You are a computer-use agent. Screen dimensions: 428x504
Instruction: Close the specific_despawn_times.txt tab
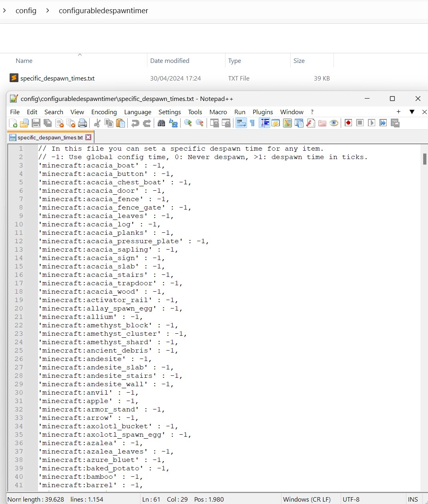coord(88,137)
